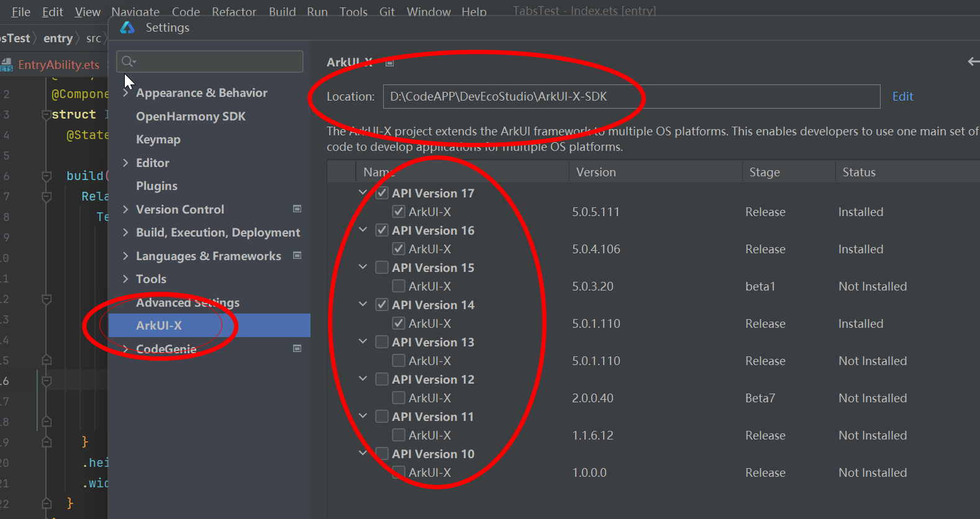Screen dimensions: 980x519
Task: Enable the API Version 11 checkbox
Action: [x=382, y=417]
